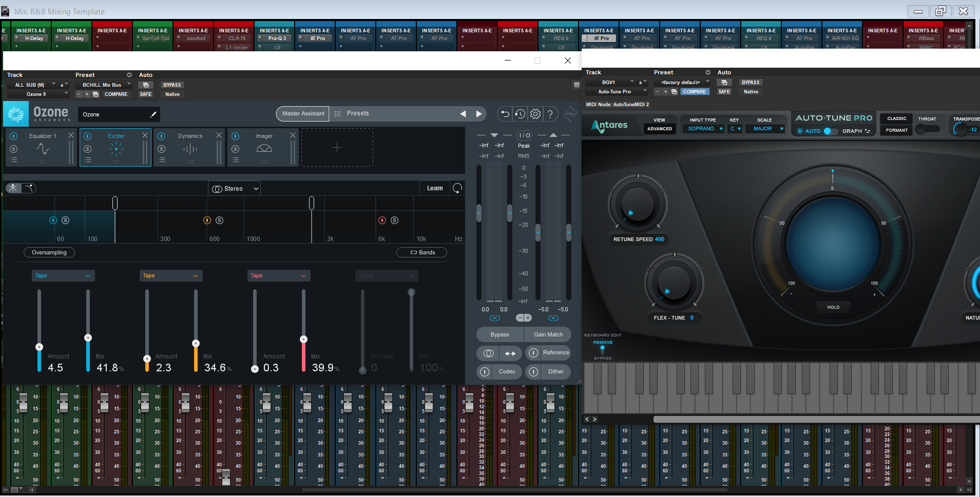Remove the Equalizer 1 module

pos(71,135)
